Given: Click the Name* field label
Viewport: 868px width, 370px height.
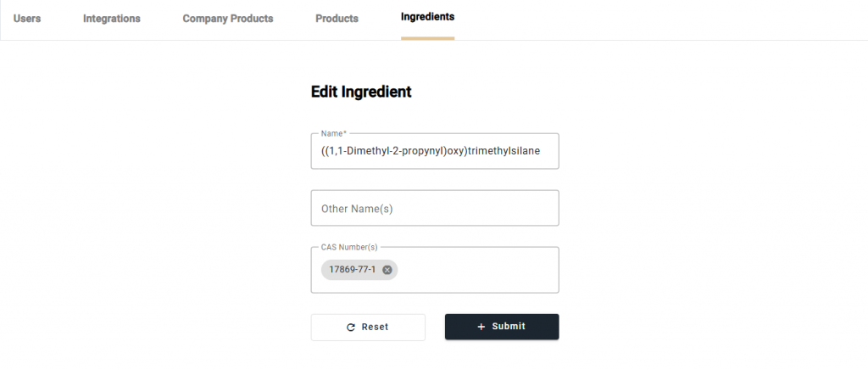Looking at the screenshot, I should pyautogui.click(x=333, y=133).
